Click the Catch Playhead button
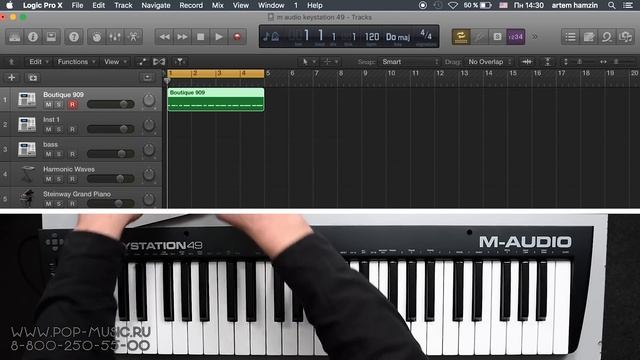 point(179,62)
